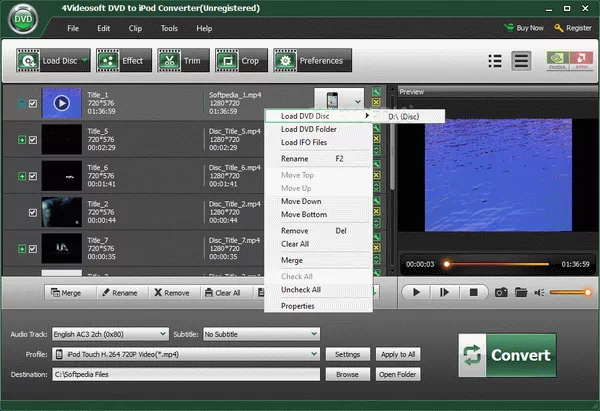Viewport: 600px width, 411px height.
Task: Open the Audio Track dropdown
Action: click(x=109, y=334)
